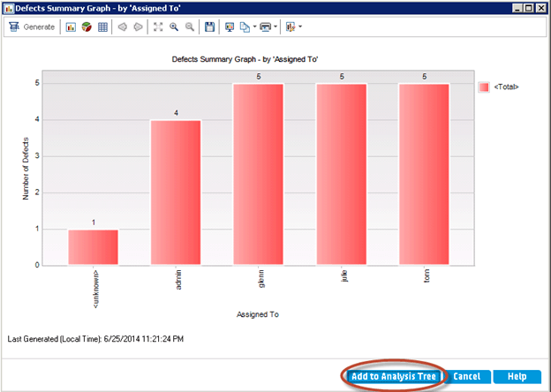Click the previous (left arrow) toolbar icon
Image resolution: width=551 pixels, height=392 pixels.
[x=123, y=27]
